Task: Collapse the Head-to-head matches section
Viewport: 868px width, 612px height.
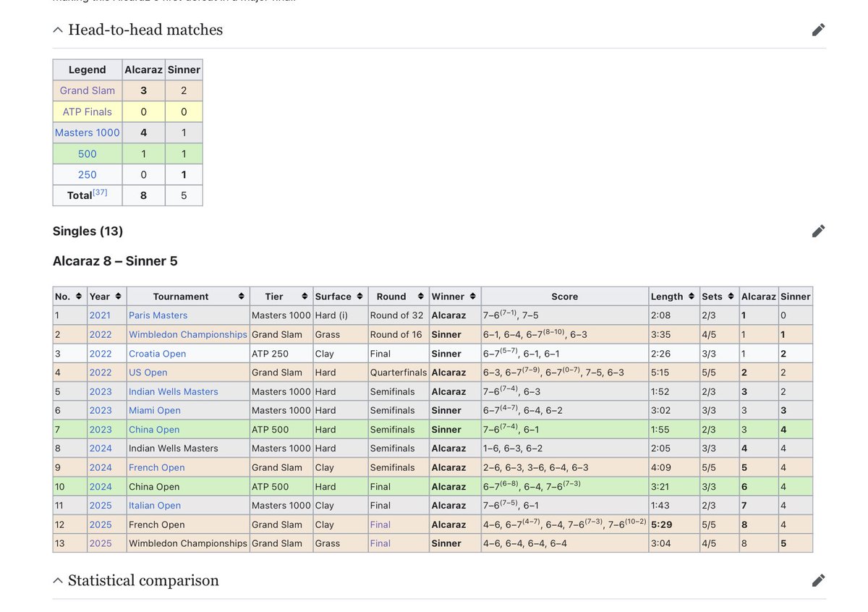Action: 57,30
